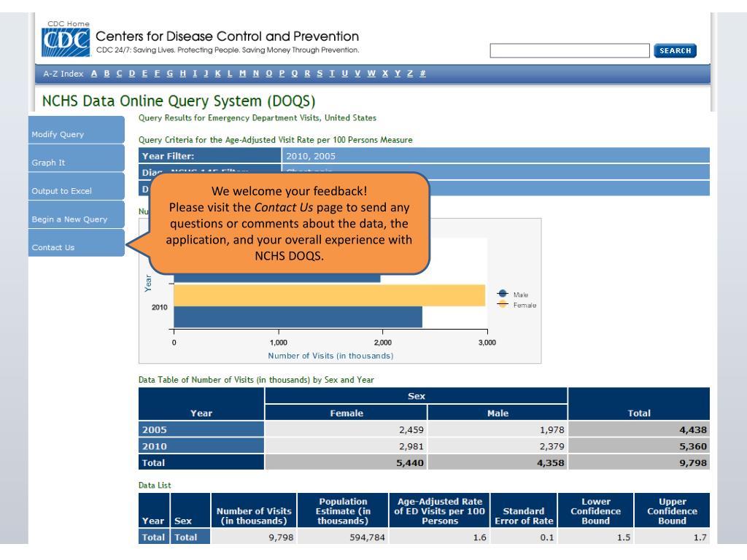
Task: Click the Male column header
Action: click(498, 413)
